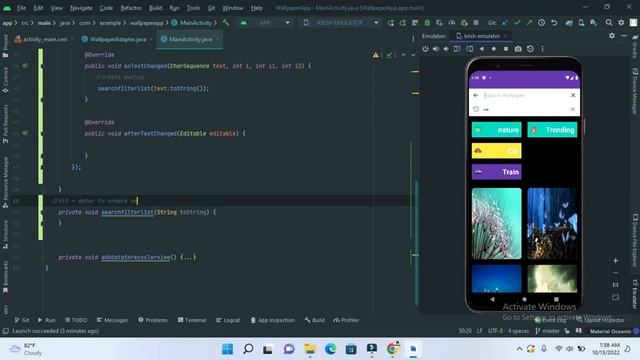Click the Git rollback undo icon
Viewport: 640px width, 360px height.
click(554, 22)
